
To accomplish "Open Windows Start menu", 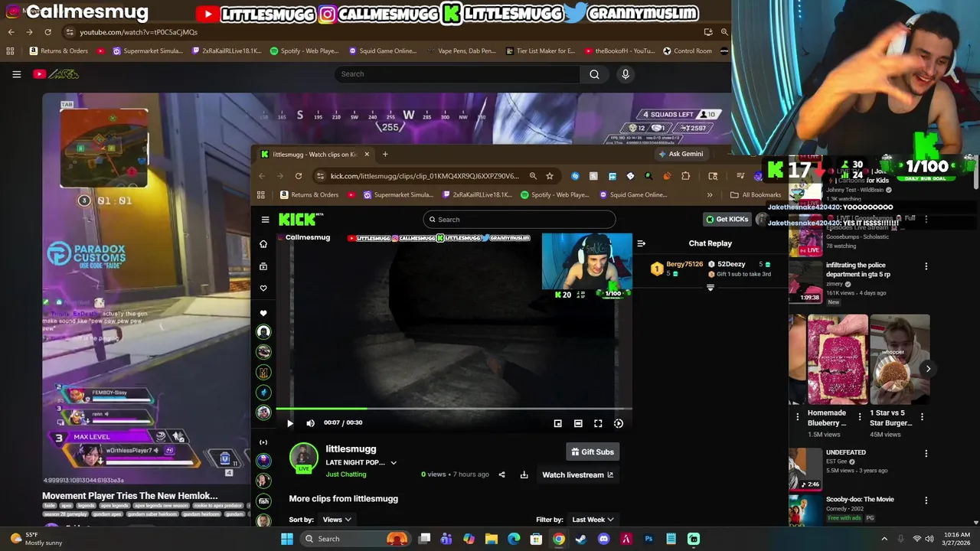I will pyautogui.click(x=286, y=539).
